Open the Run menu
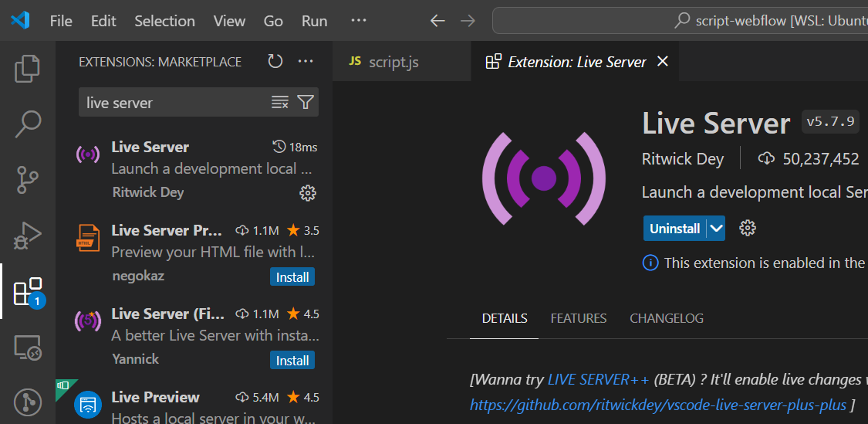 click(315, 21)
